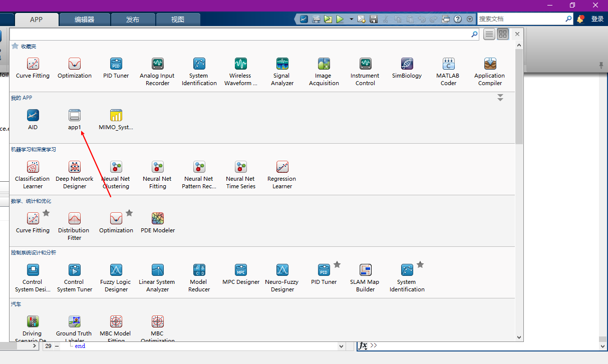Open the 视图 ribbon tab
The width and height of the screenshot is (608, 364).
178,19
